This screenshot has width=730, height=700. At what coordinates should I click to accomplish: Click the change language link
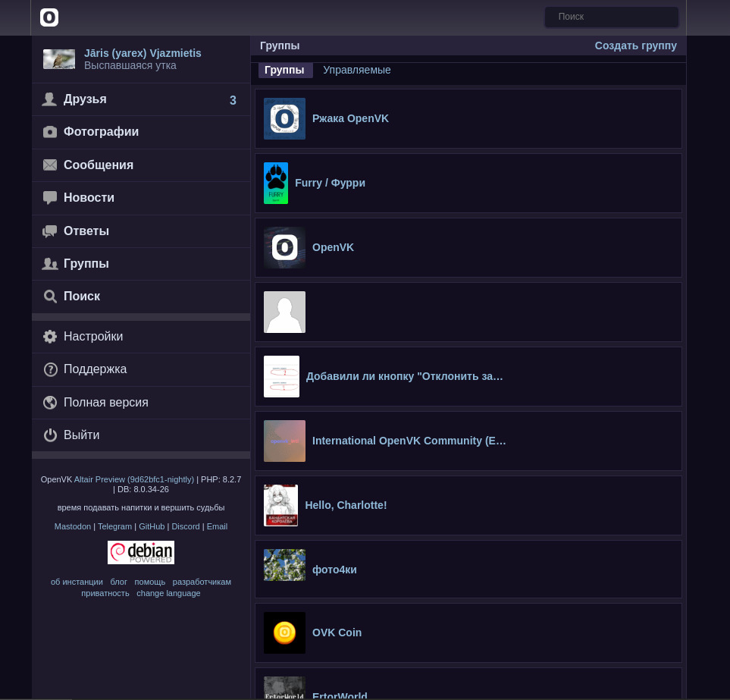click(168, 593)
